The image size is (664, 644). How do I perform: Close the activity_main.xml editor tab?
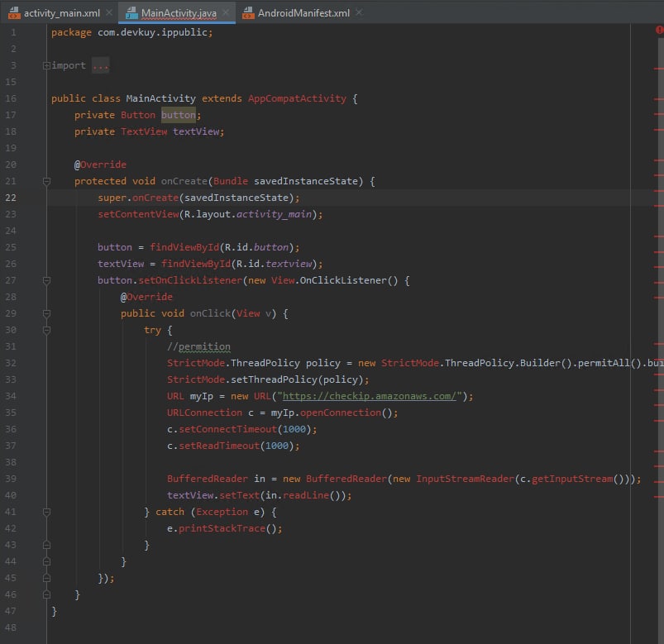[x=109, y=13]
